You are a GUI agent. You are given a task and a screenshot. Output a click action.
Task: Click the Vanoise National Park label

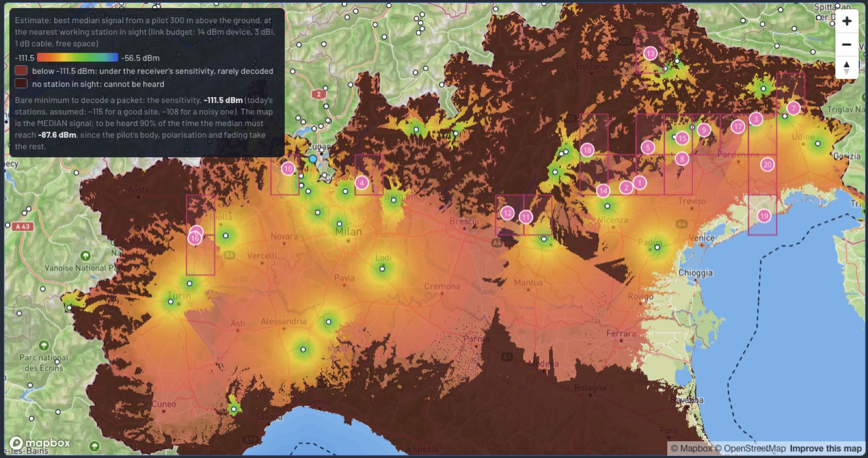pyautogui.click(x=80, y=268)
